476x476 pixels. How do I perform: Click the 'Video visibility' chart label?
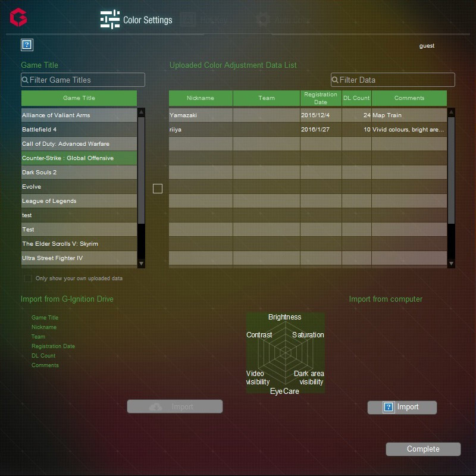258,378
